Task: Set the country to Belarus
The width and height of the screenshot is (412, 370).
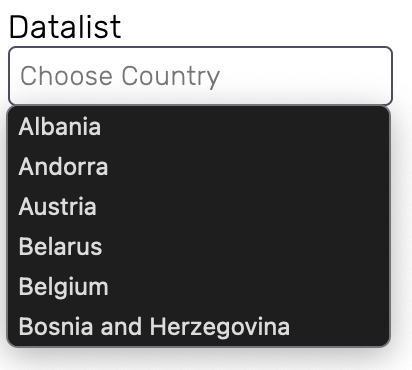Action: [198, 247]
